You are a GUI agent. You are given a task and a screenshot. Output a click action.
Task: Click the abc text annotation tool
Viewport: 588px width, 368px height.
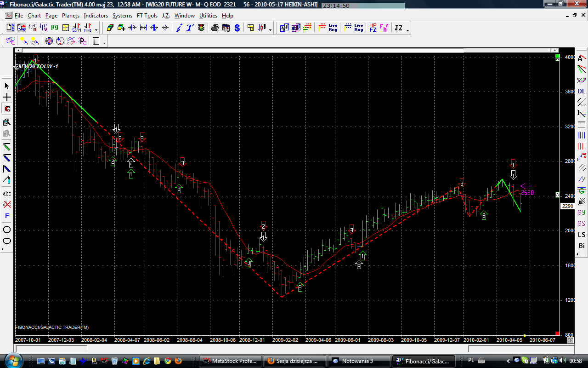[7, 193]
